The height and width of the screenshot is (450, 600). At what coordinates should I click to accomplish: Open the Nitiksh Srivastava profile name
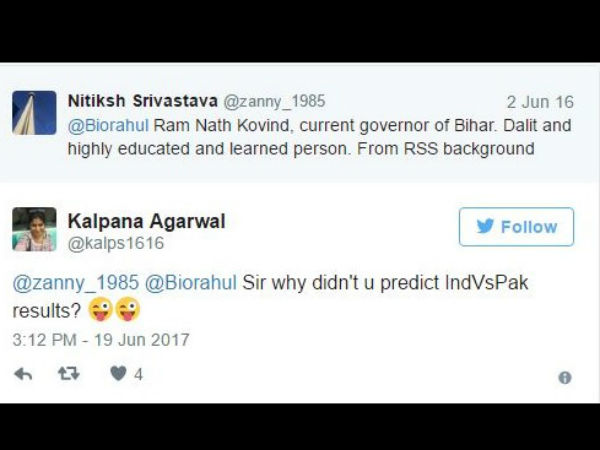point(143,101)
